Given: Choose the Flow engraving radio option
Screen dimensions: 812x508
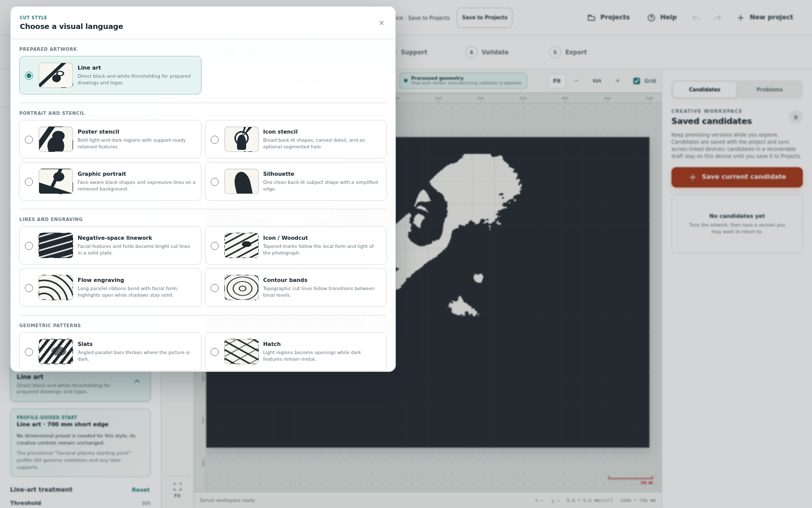Looking at the screenshot, I should [x=29, y=288].
